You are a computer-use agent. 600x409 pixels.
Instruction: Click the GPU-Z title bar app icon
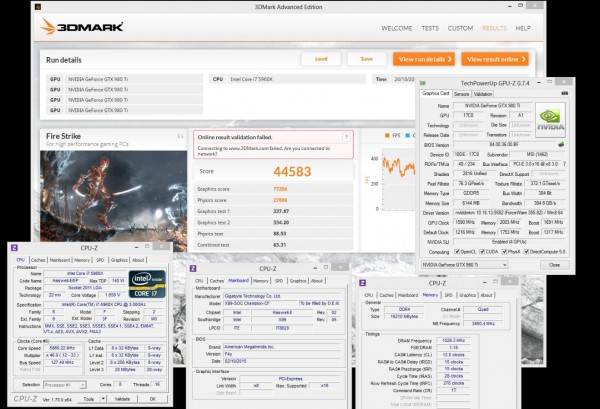[x=422, y=83]
